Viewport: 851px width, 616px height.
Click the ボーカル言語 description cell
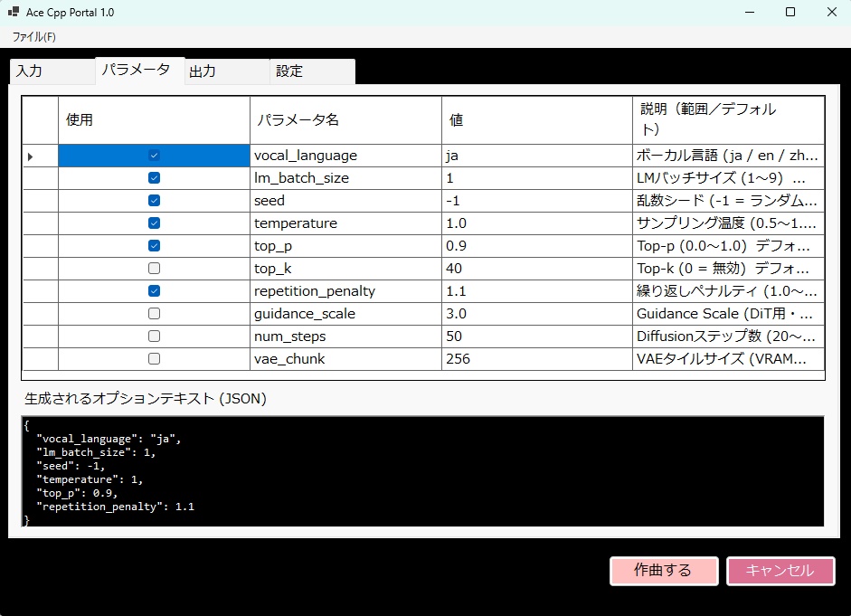tap(728, 156)
